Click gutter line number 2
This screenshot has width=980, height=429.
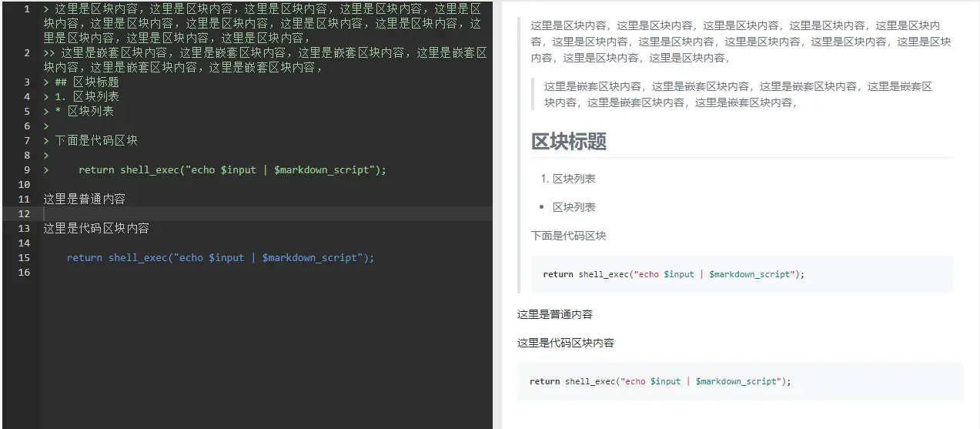click(27, 52)
